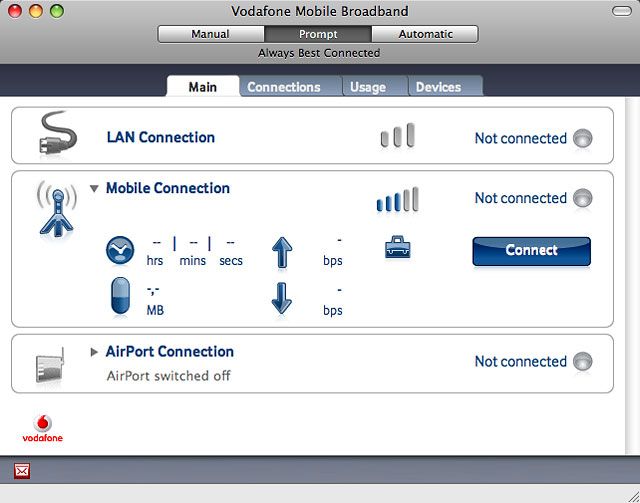
Task: Expand the AirPort Connection section
Action: point(95,352)
